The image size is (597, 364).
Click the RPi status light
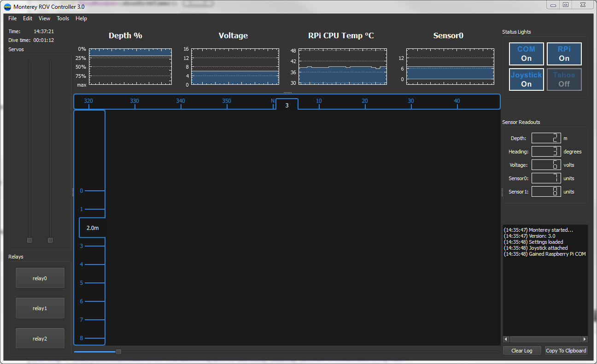pos(564,54)
